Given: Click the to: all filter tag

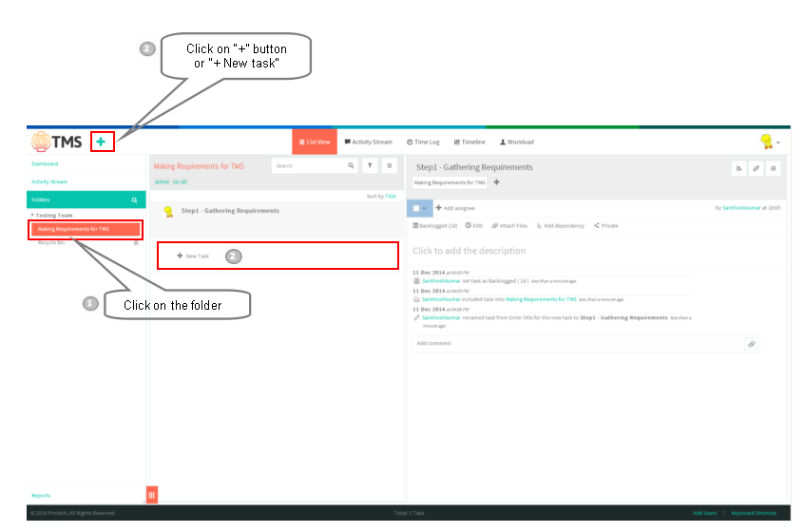Looking at the screenshot, I should 181,182.
